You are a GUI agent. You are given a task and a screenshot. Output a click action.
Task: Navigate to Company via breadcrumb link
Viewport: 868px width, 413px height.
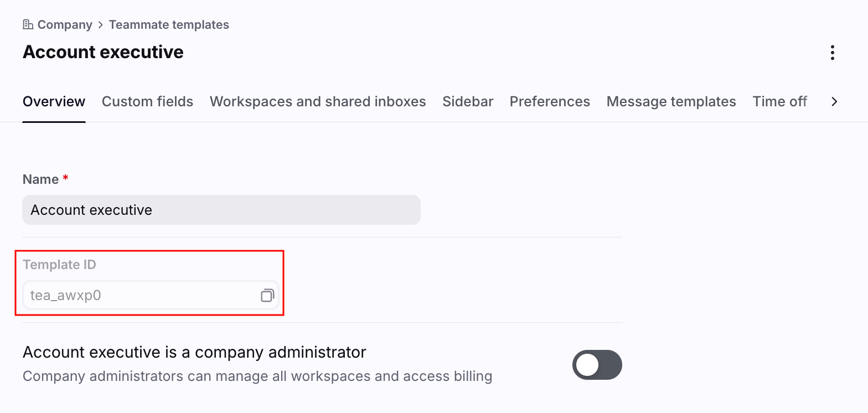pyautogui.click(x=65, y=25)
